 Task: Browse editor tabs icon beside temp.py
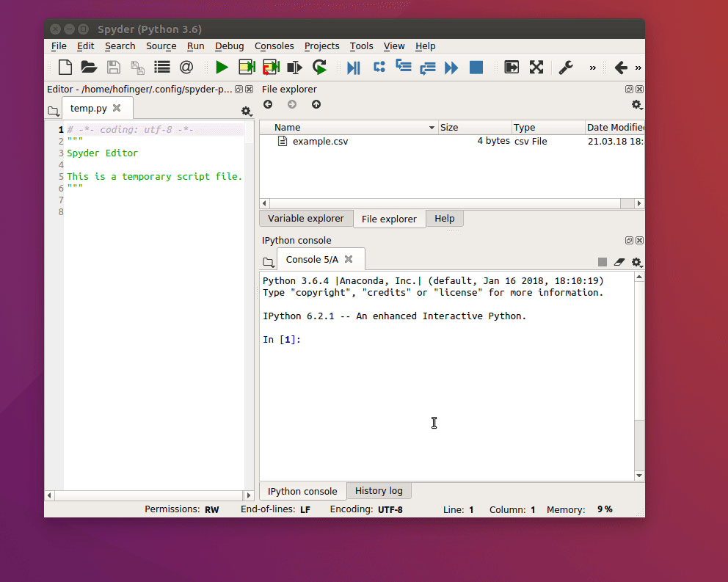[54, 111]
